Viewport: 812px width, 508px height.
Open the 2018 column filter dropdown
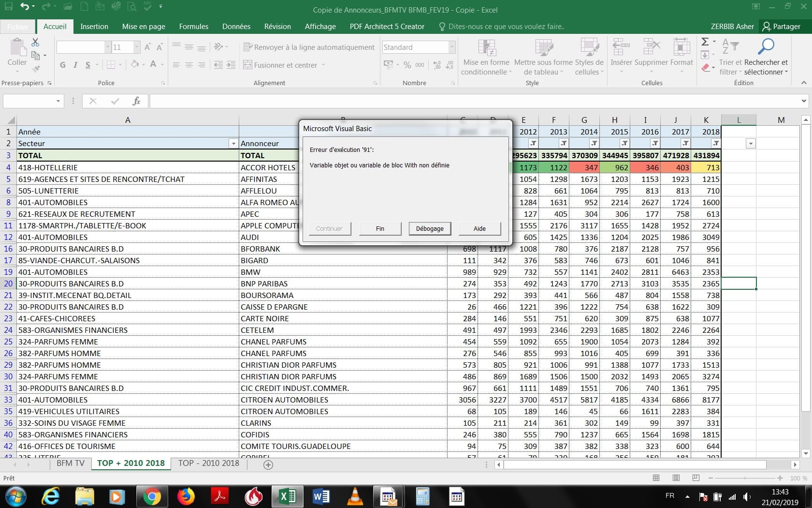coord(715,144)
